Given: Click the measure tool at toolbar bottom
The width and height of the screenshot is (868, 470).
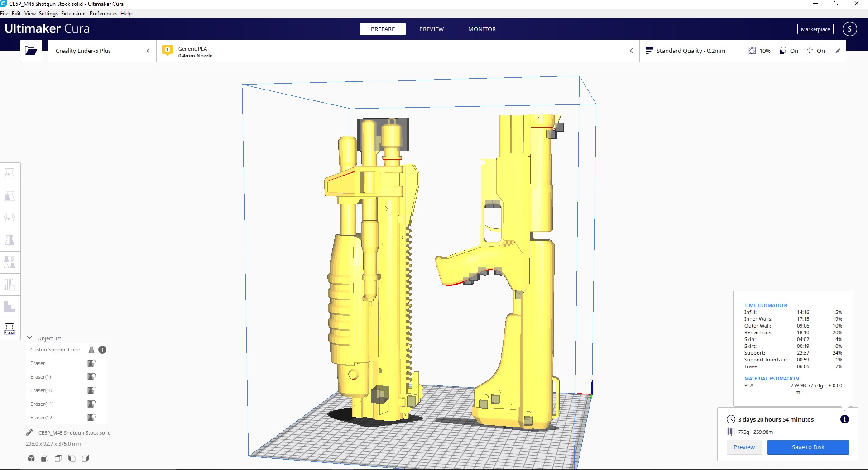Looking at the screenshot, I should [x=10, y=329].
